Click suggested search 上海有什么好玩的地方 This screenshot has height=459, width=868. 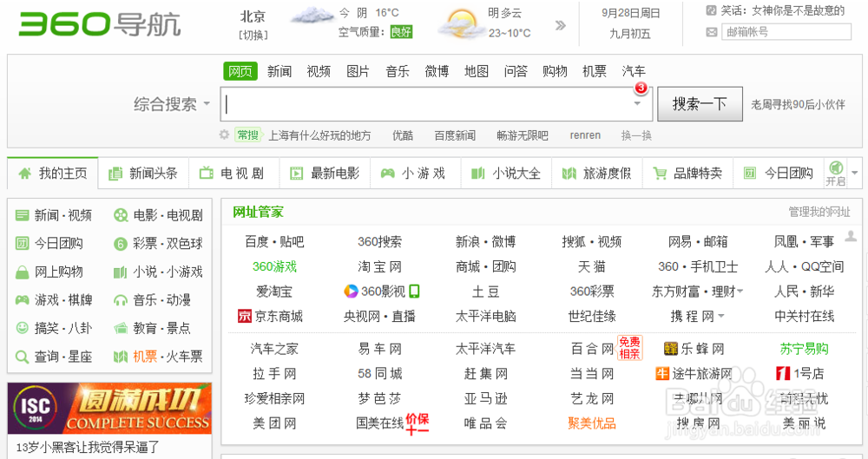319,135
